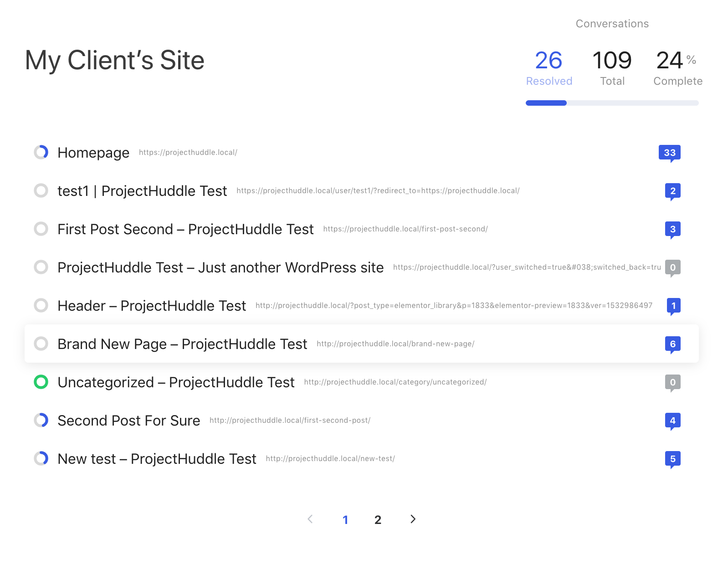Screen dimensions: 728x575
Task: Click Brand New Page comment bubble showing 6
Action: click(672, 344)
